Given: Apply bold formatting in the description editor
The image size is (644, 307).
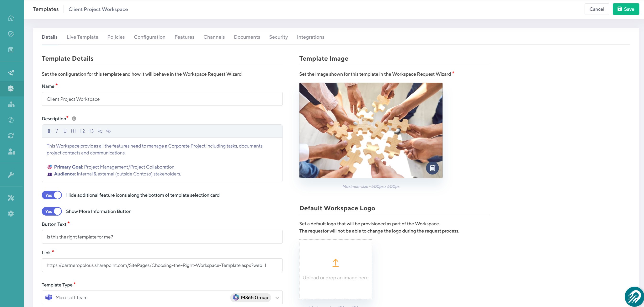Looking at the screenshot, I should click(x=49, y=131).
